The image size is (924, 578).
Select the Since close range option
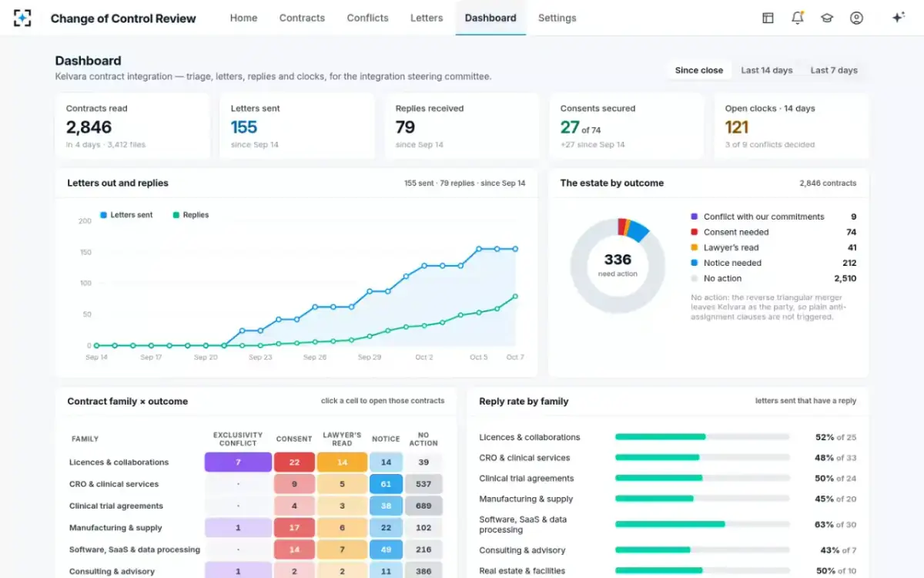[x=699, y=70]
